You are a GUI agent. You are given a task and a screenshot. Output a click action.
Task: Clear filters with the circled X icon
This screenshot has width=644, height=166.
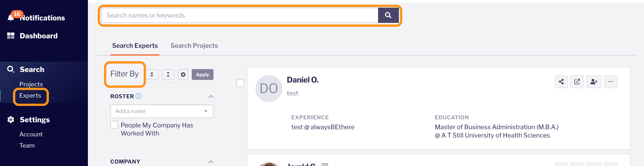(x=183, y=74)
